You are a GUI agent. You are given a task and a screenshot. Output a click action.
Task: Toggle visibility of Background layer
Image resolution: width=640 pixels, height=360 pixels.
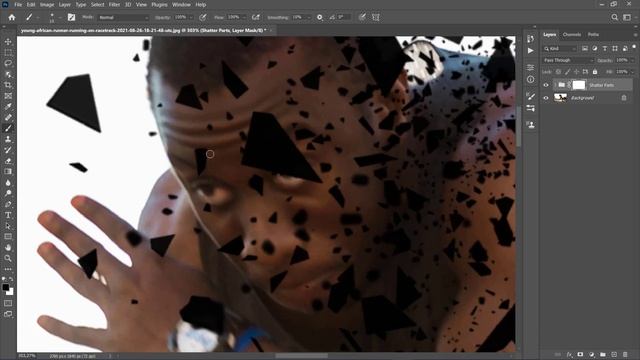coord(546,98)
